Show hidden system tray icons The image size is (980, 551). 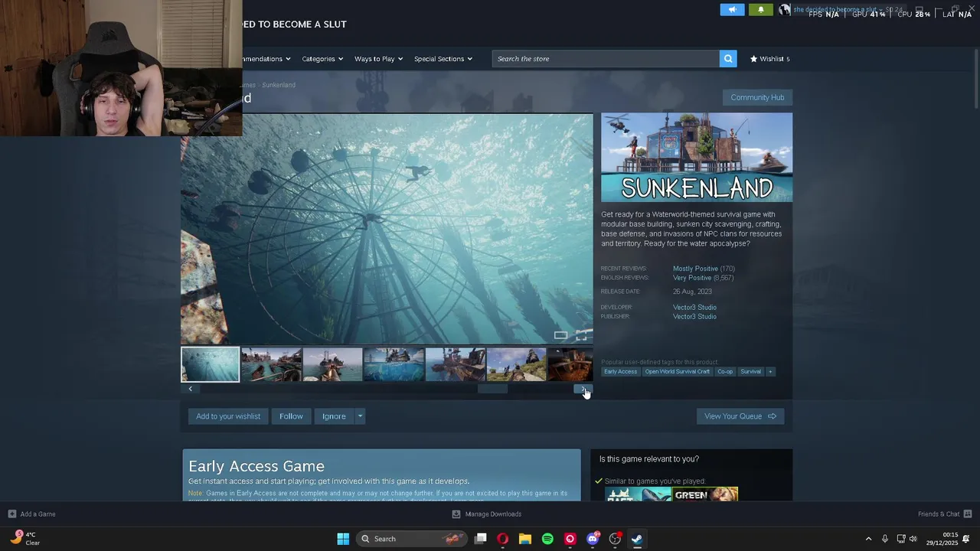pos(868,539)
